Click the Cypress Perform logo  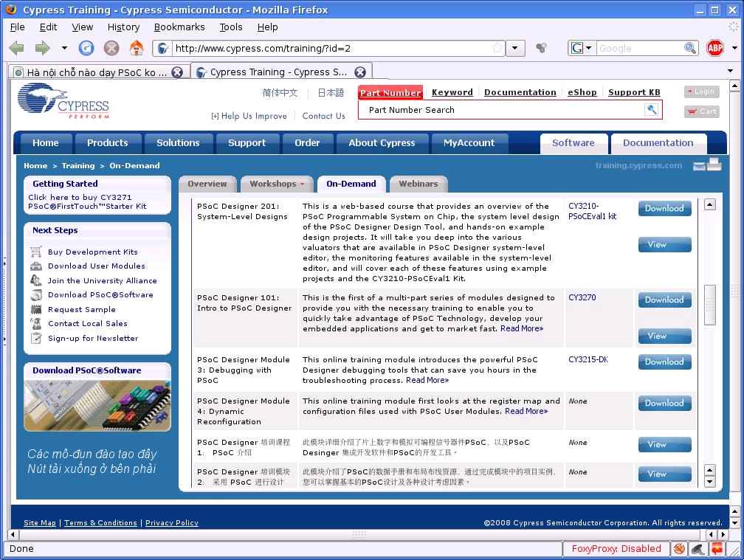click(x=63, y=100)
